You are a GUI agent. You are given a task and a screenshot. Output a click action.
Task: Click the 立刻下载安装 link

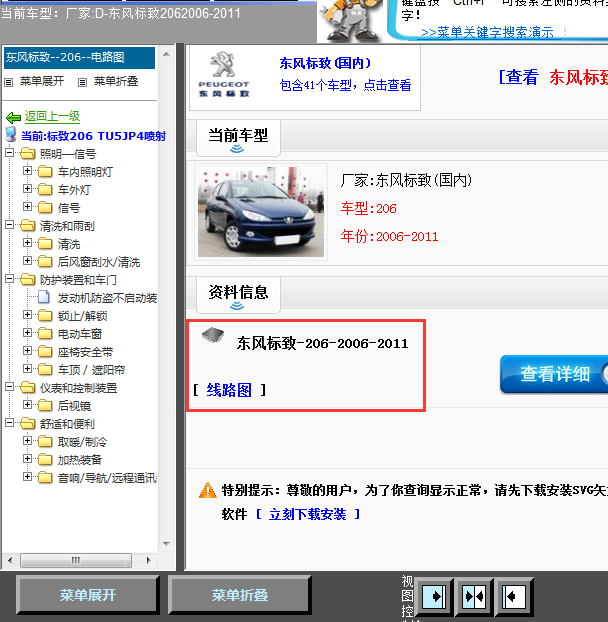click(307, 514)
